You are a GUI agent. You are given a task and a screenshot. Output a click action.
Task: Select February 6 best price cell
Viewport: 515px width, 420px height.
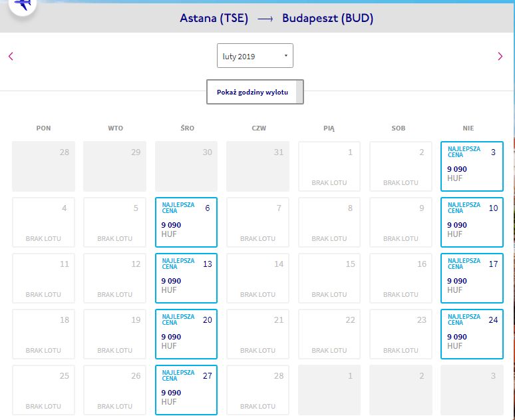click(186, 222)
